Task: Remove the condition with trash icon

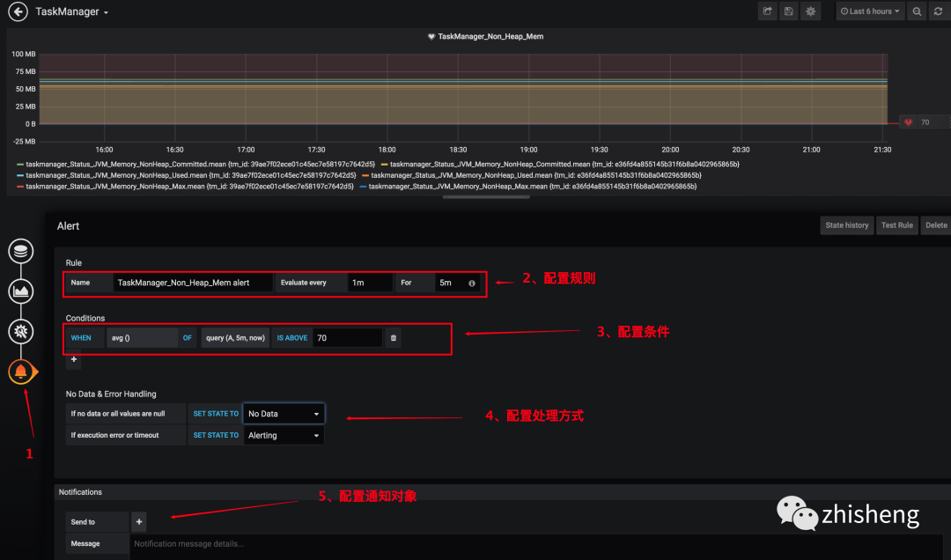Action: pyautogui.click(x=393, y=338)
